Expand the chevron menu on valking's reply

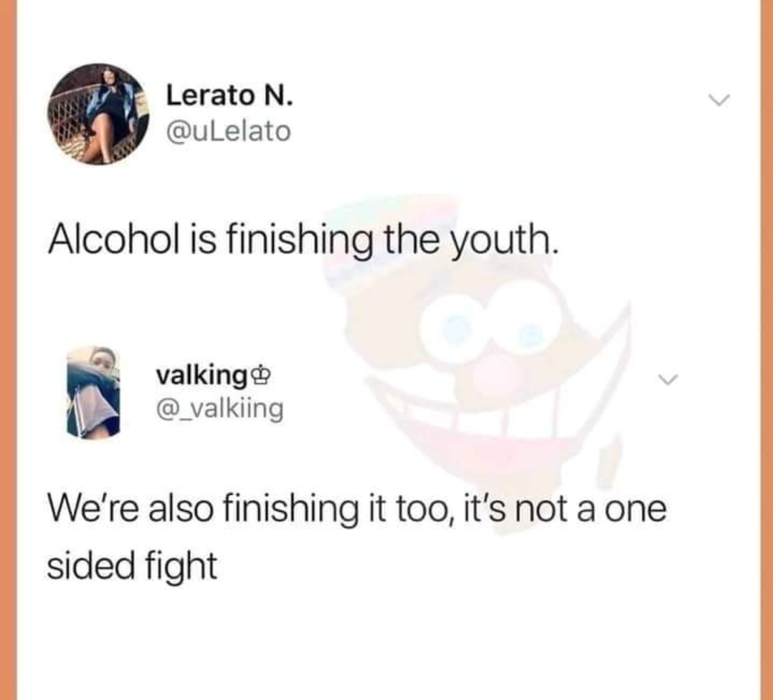pyautogui.click(x=669, y=379)
